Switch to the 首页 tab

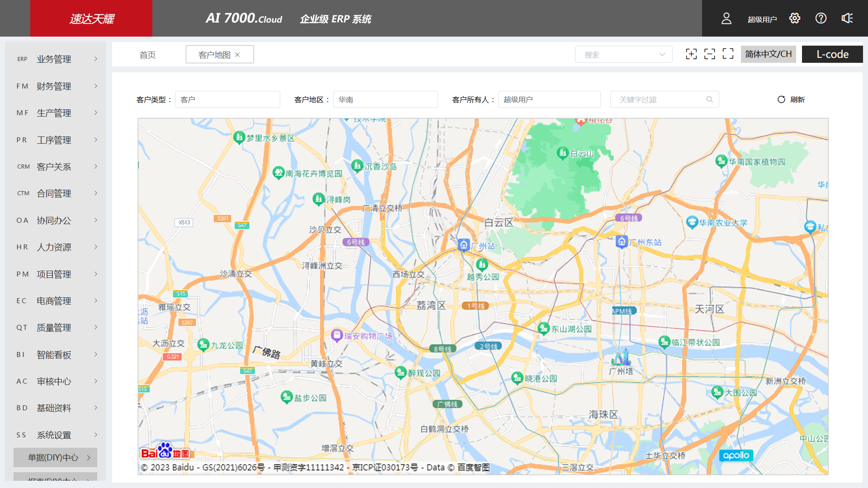coord(147,54)
